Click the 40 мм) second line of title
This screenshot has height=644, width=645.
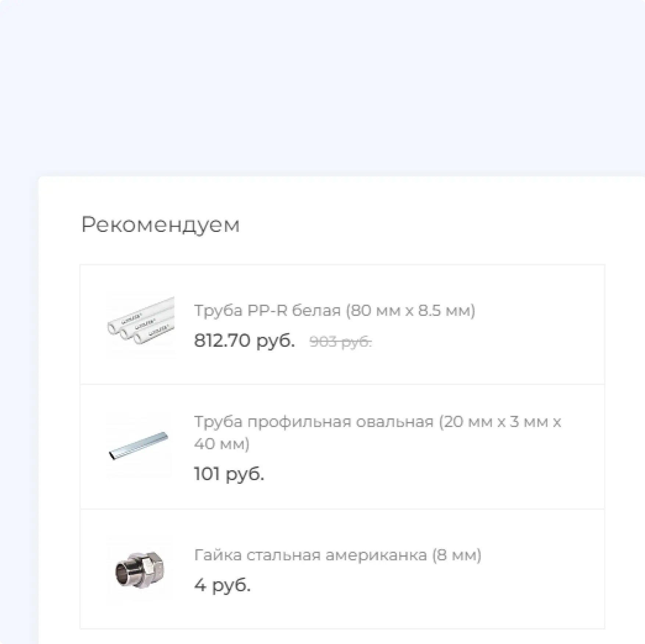coord(222,444)
